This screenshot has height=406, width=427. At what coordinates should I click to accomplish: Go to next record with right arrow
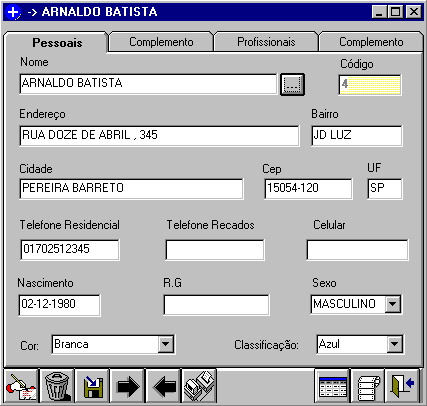click(128, 386)
